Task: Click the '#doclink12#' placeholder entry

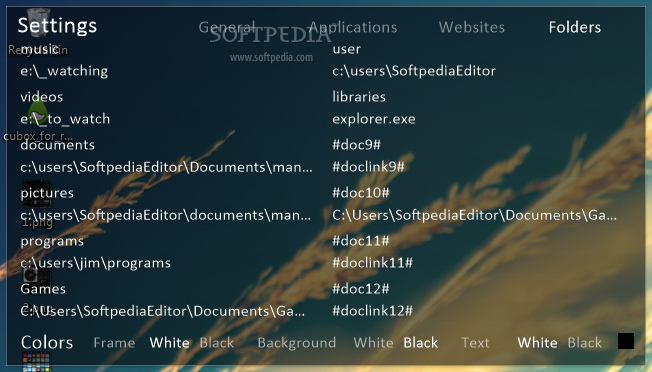Action: [x=372, y=311]
